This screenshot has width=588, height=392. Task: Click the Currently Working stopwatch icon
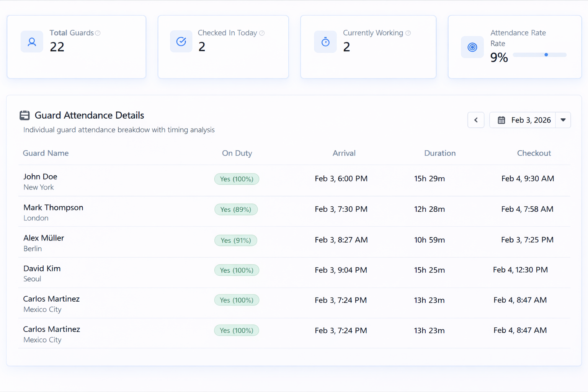pos(325,42)
